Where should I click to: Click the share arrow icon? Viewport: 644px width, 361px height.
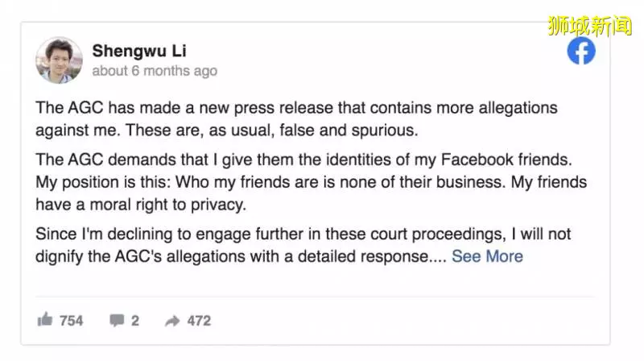point(172,321)
